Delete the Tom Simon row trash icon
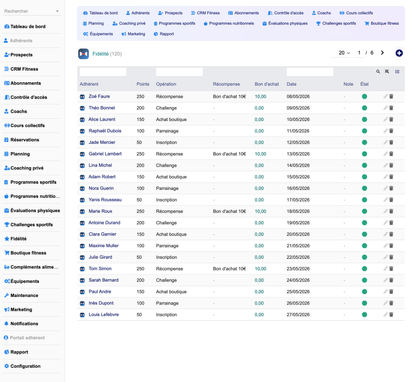 pos(391,269)
